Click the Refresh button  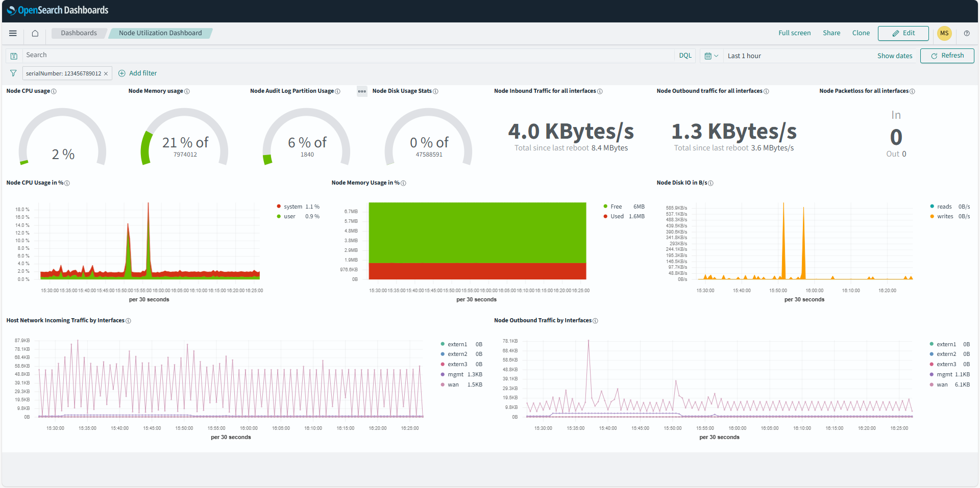click(947, 56)
